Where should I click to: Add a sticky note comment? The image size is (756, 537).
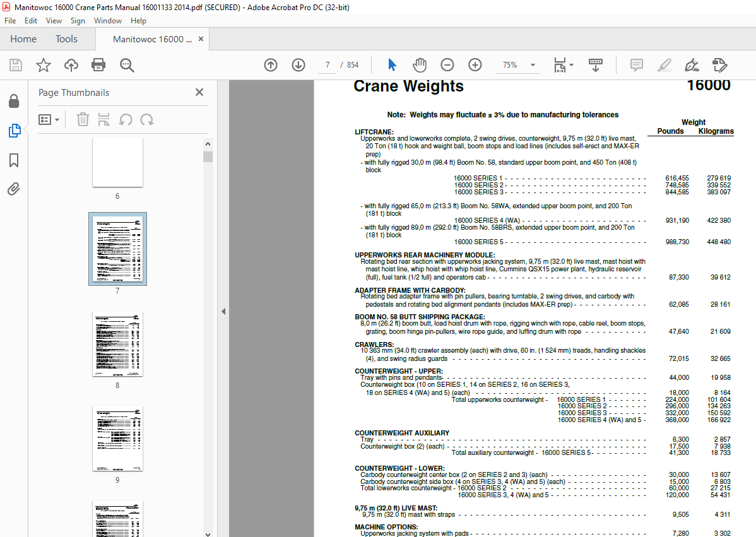[637, 65]
